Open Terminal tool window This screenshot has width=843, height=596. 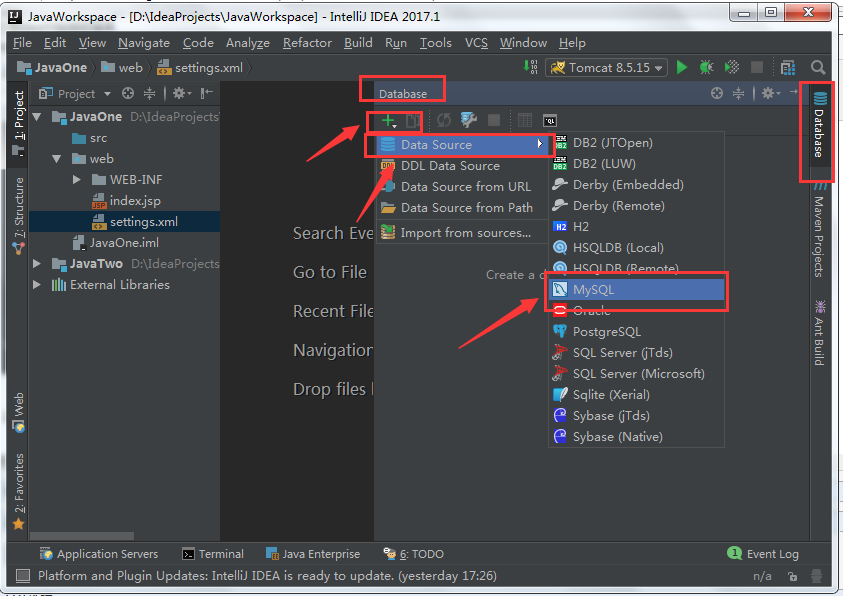coord(213,554)
